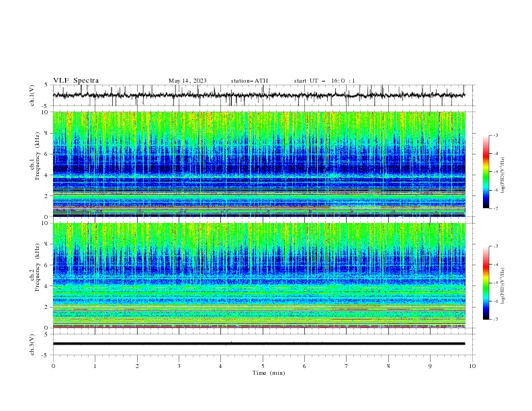Image resolution: width=532 pixels, height=411 pixels.
Task: Click time axis tick label "10"
Action: pos(472,366)
